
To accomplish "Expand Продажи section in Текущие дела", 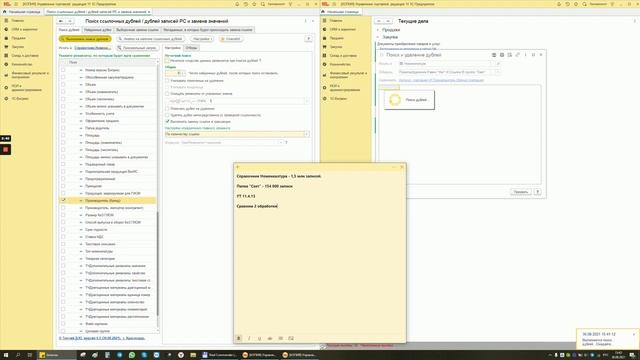I will pyautogui.click(x=378, y=30).
